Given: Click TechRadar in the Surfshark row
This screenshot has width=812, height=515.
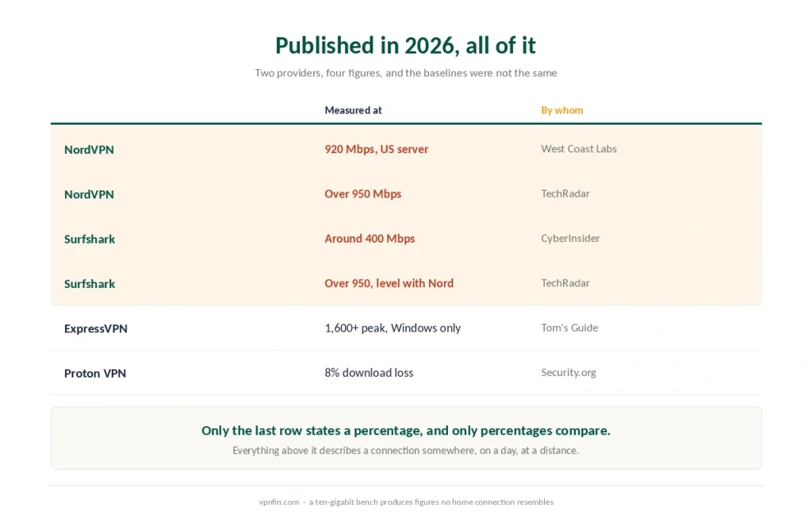Looking at the screenshot, I should click(x=565, y=282).
